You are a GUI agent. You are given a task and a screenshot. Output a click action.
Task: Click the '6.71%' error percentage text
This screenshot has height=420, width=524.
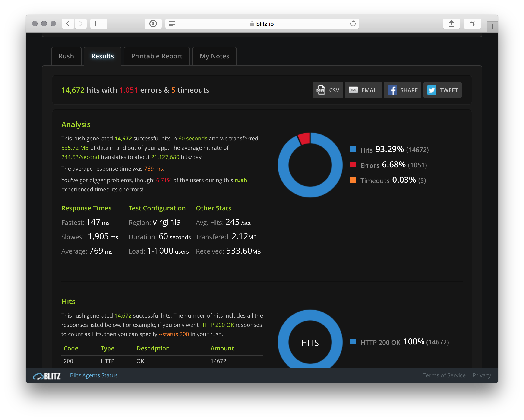[164, 180]
